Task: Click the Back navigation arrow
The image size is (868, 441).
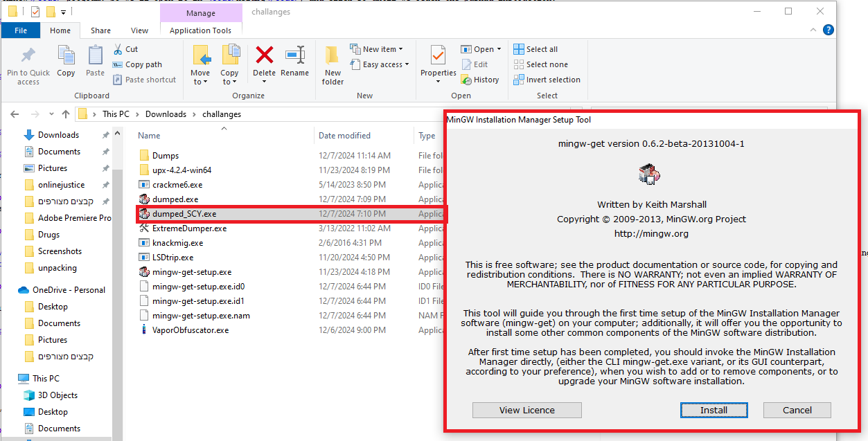Action: point(15,114)
